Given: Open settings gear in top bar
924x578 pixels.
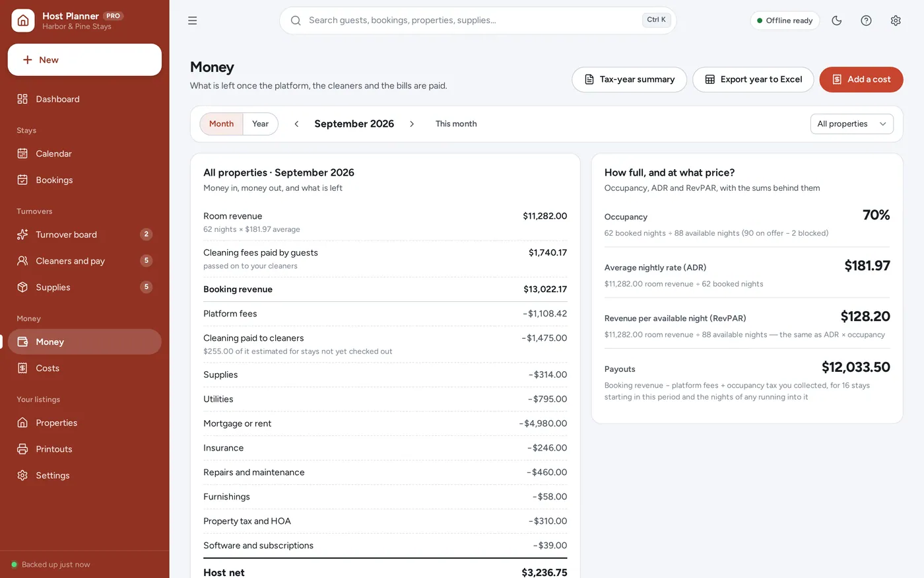Looking at the screenshot, I should pyautogui.click(x=896, y=20).
